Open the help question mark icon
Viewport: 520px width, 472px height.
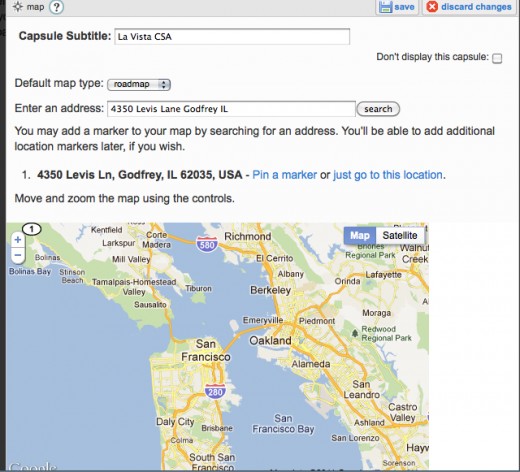56,7
